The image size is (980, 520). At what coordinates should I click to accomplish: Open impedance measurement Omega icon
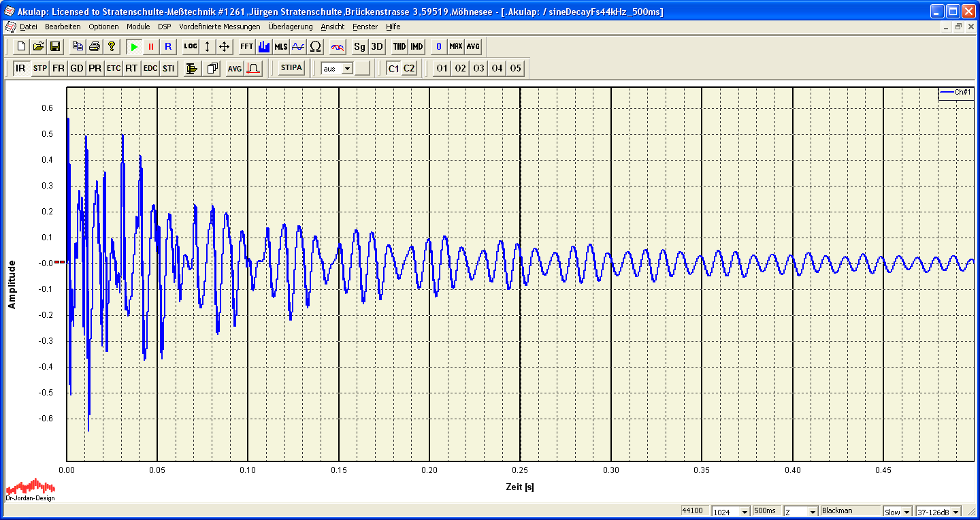[315, 47]
